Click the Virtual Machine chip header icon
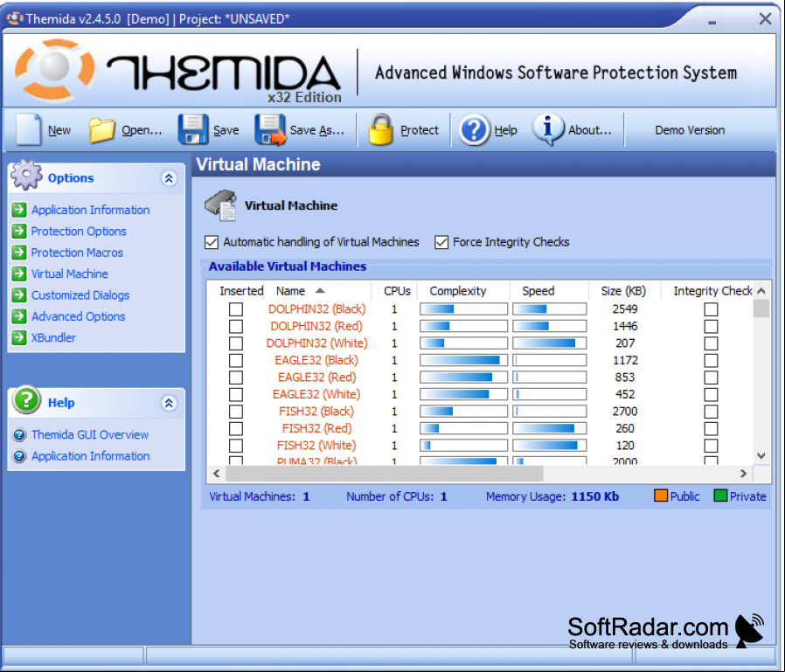 [x=221, y=205]
